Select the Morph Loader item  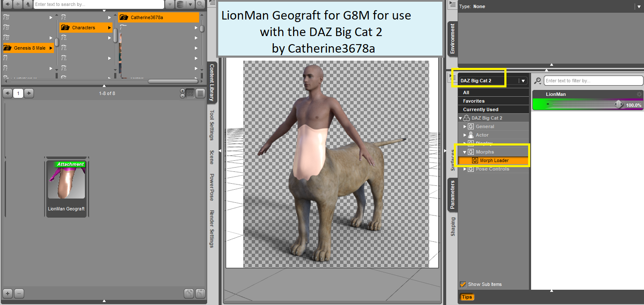click(x=493, y=160)
